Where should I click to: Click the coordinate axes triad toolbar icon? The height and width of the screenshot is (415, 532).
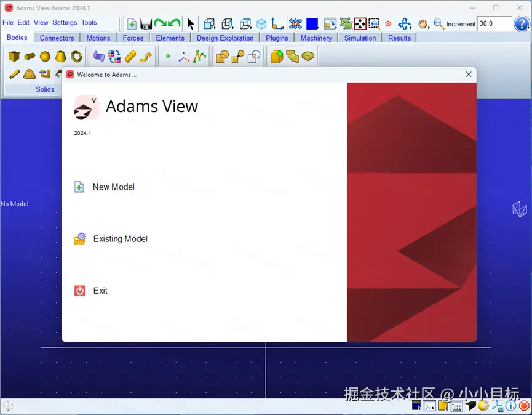[277, 24]
